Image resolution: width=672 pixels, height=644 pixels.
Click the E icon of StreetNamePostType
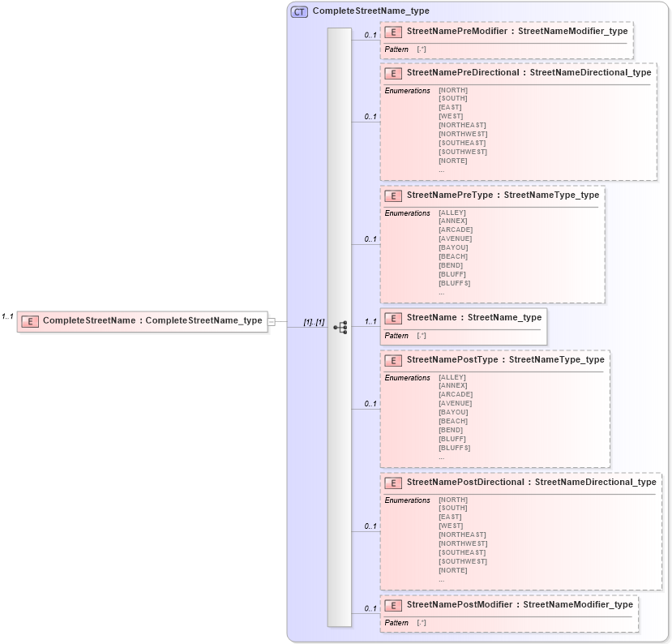click(x=392, y=360)
